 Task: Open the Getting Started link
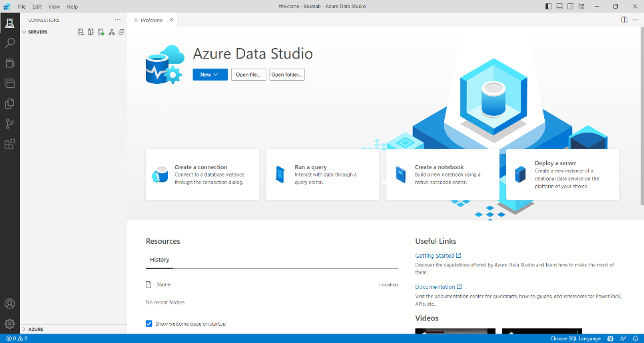tap(435, 256)
